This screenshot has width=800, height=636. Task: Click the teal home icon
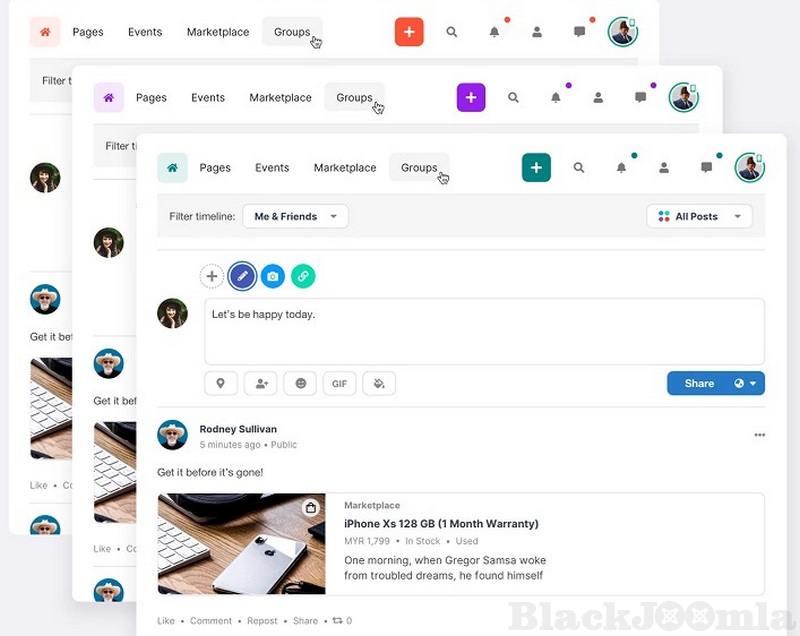point(172,168)
